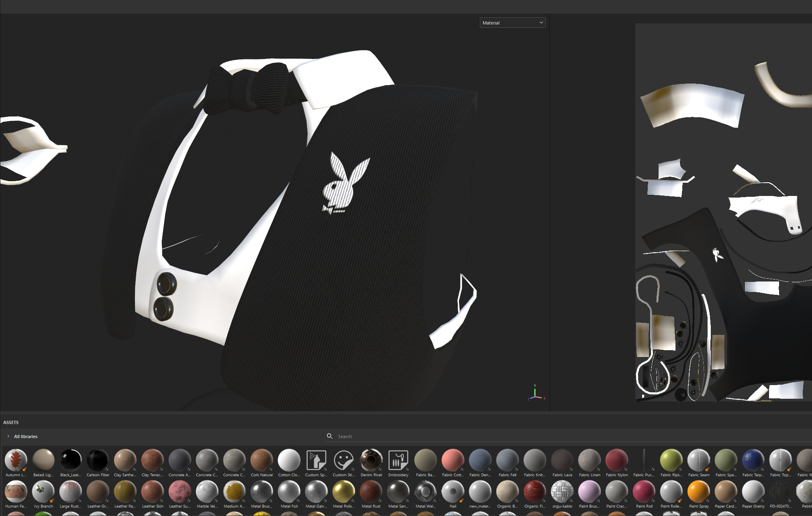Viewport: 812px width, 516px height.
Task: Select the pink Fabric Cotton material
Action: coord(453,460)
